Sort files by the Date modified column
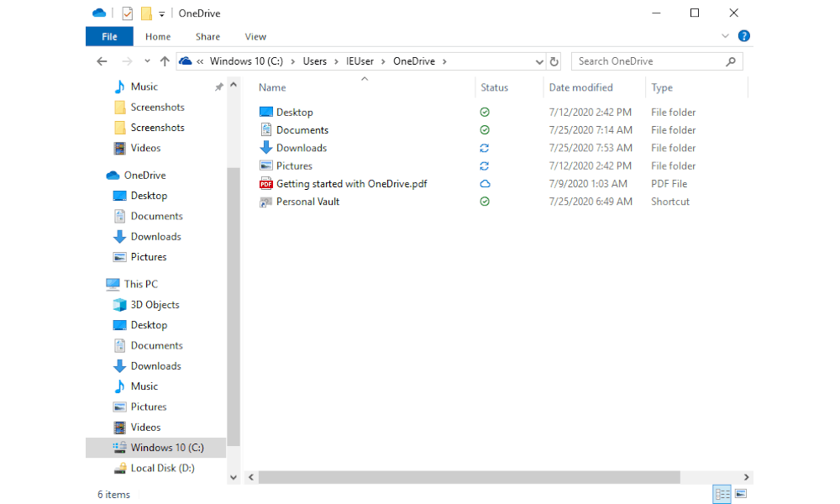Screen dimensions: 840x504 coord(580,87)
